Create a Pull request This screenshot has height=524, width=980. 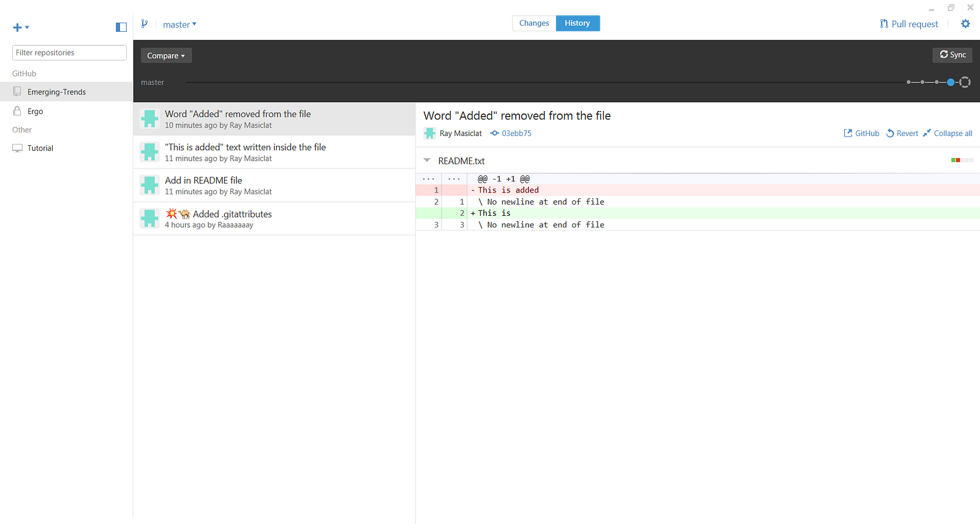coord(909,24)
